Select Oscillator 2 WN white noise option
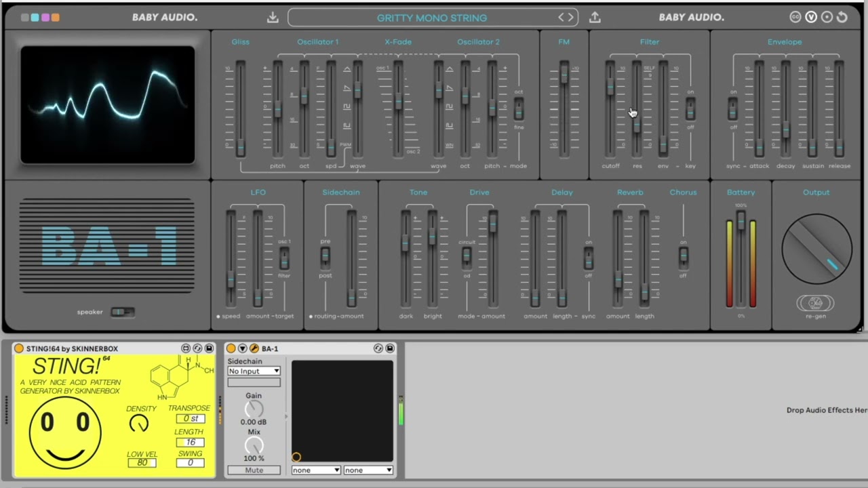Image resolution: width=868 pixels, height=488 pixels. coord(449,145)
